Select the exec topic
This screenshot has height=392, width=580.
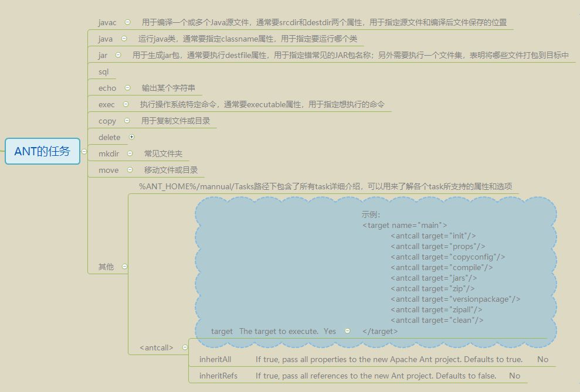[107, 104]
